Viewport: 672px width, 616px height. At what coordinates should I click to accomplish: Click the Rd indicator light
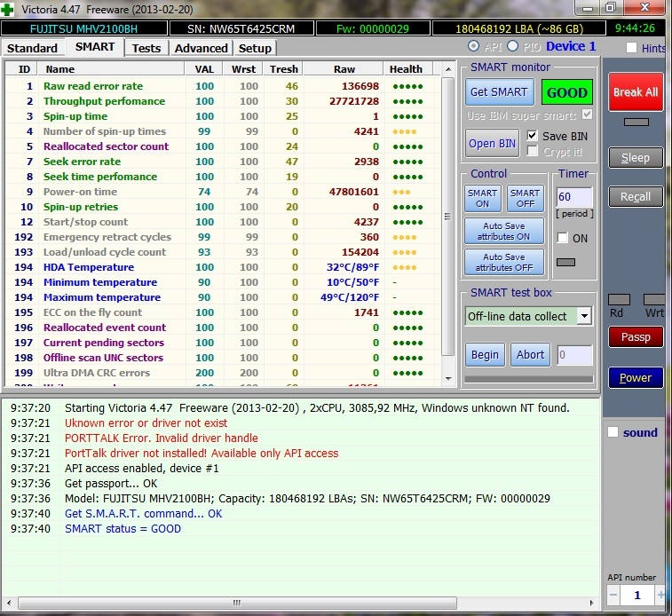(619, 299)
